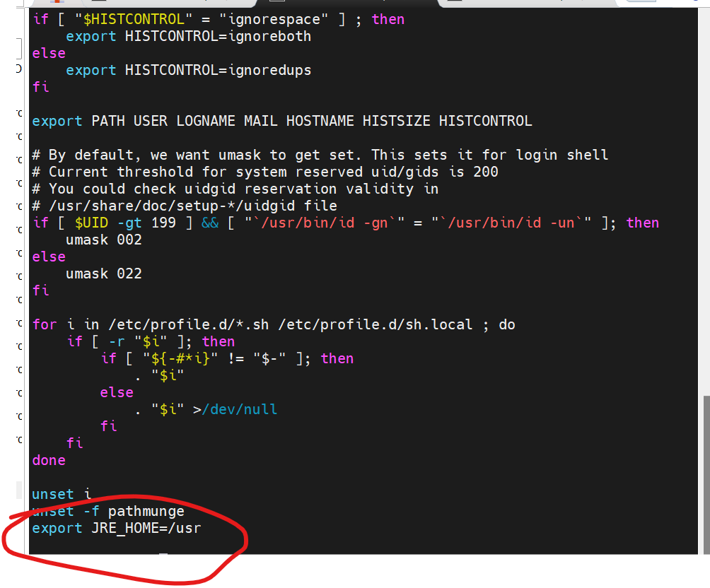Image resolution: width=710 pixels, height=588 pixels.
Task: Click the word 'LOGNAME'
Action: [x=206, y=121]
